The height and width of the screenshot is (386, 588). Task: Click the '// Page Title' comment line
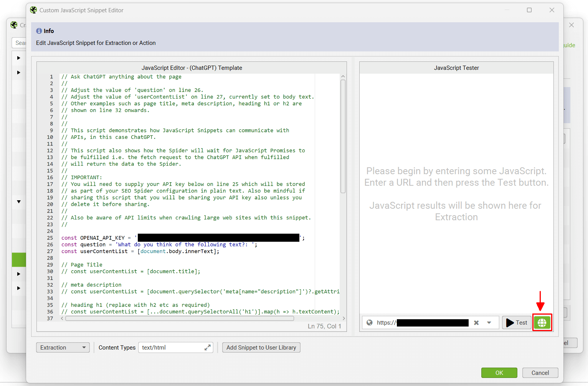coord(82,265)
